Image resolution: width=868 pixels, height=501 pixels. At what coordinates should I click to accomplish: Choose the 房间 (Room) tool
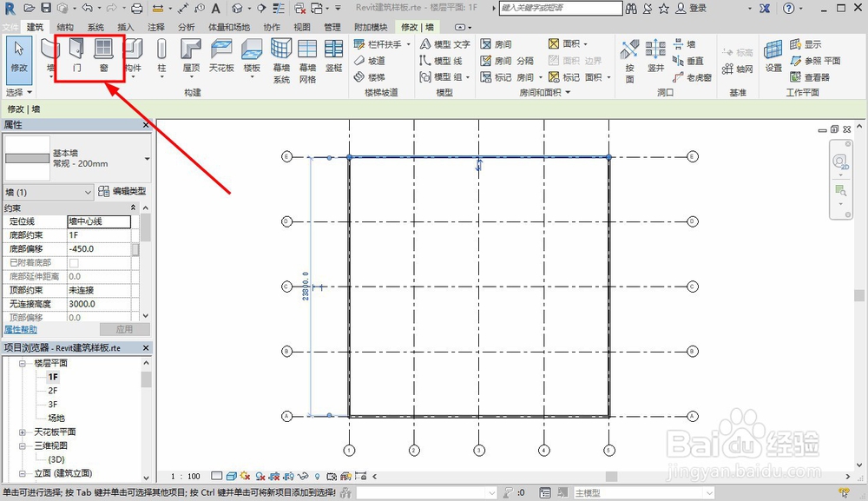point(496,43)
